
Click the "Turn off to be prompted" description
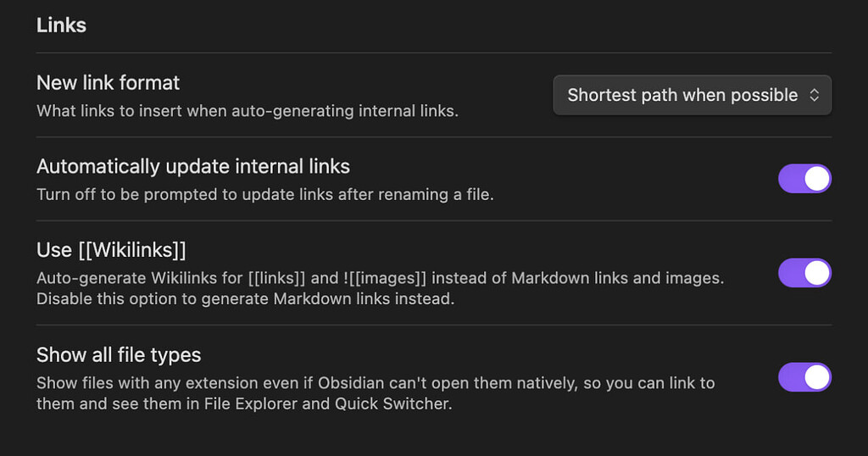(x=264, y=195)
